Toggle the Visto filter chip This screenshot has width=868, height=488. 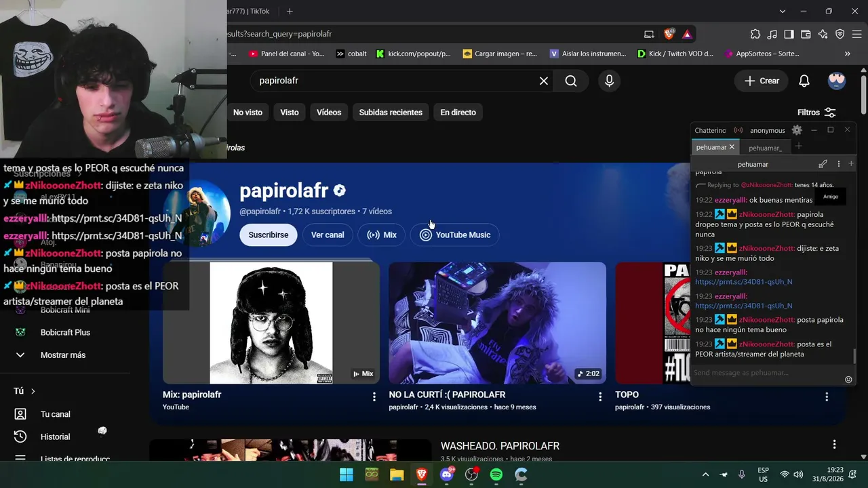click(290, 113)
